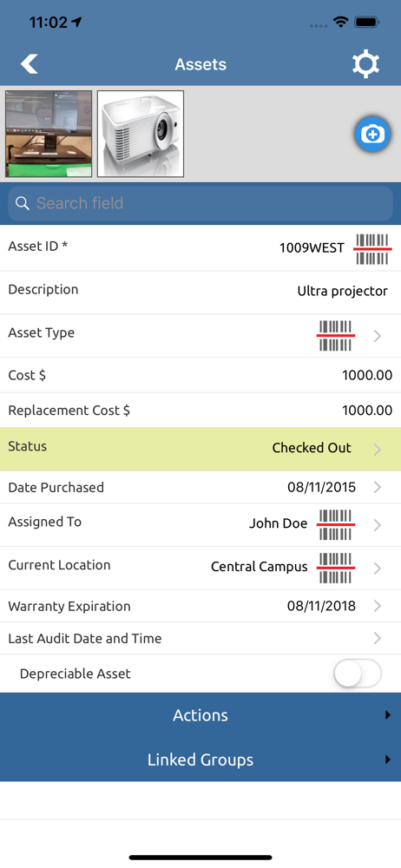Tap the back arrow icon
This screenshot has height=868, width=401.
point(30,64)
